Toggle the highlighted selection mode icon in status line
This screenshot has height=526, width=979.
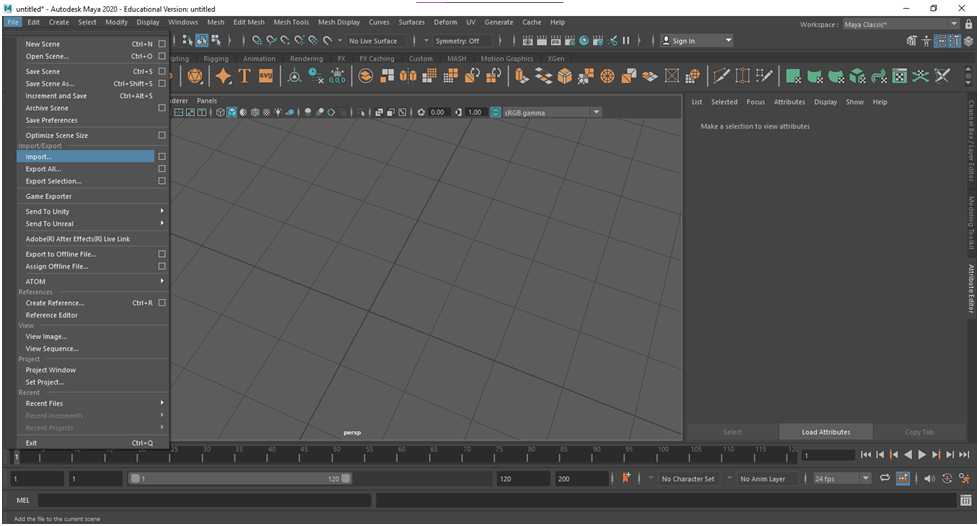[202, 41]
